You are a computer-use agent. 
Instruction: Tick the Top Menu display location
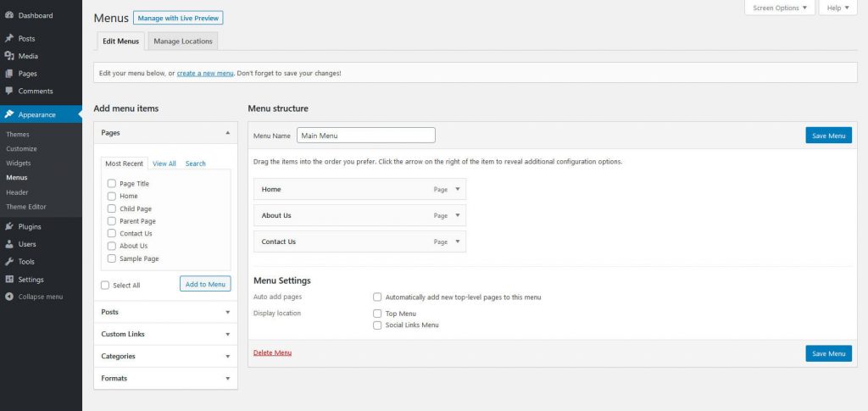point(377,314)
